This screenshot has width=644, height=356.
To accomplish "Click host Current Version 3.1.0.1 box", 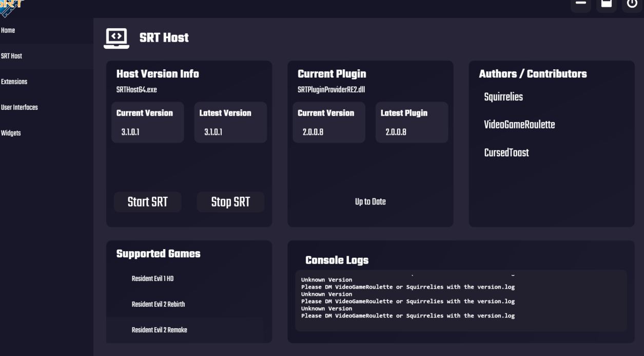I will coord(148,122).
